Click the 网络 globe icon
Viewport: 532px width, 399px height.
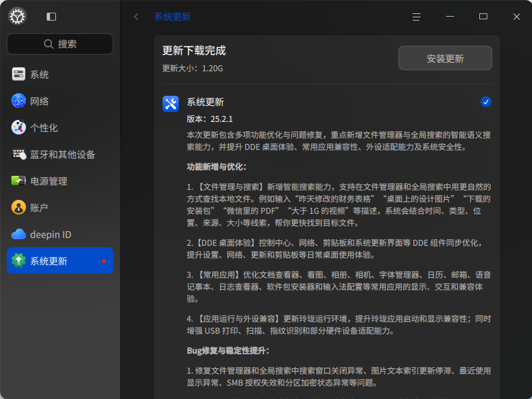(x=19, y=101)
